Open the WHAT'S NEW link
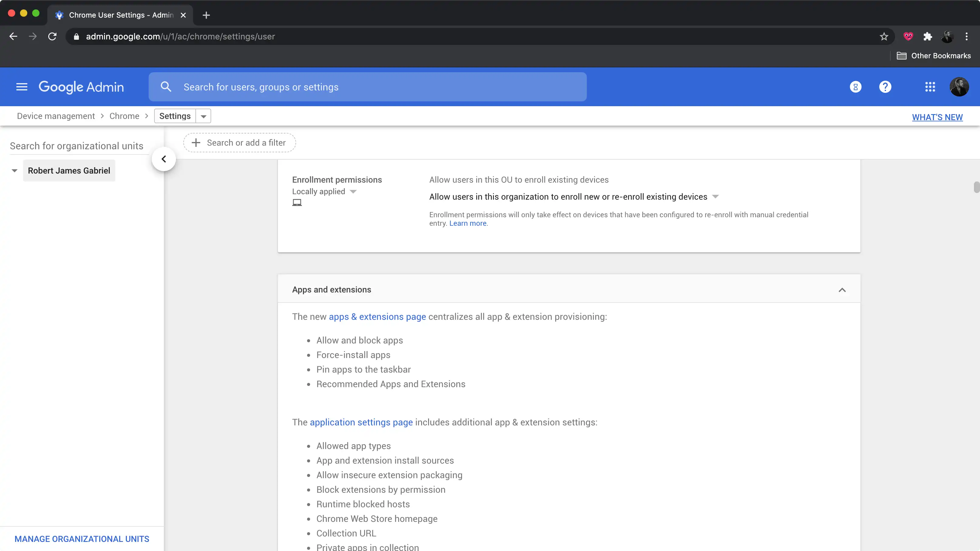The height and width of the screenshot is (551, 980). click(938, 117)
